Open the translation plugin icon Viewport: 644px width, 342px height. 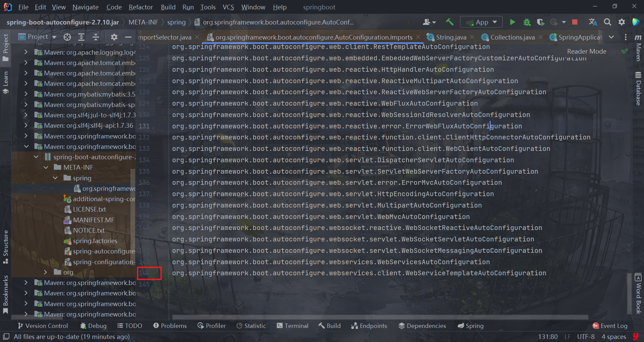click(593, 22)
